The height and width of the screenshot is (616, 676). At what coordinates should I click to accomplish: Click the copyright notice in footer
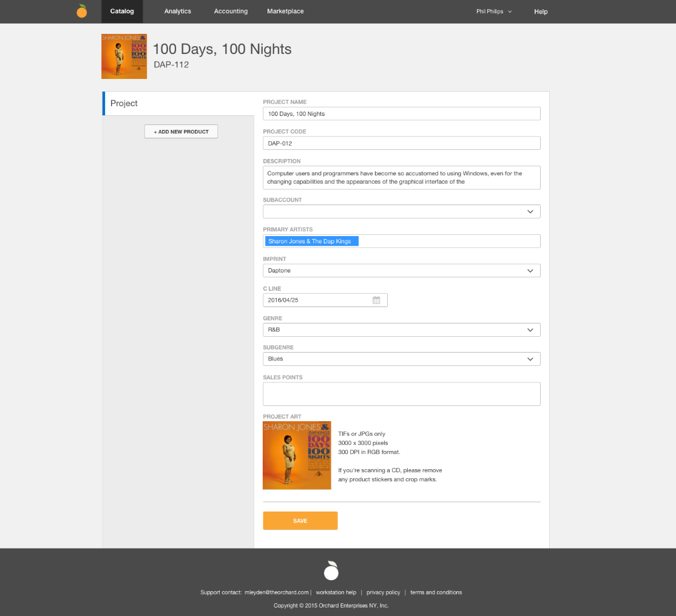331,606
